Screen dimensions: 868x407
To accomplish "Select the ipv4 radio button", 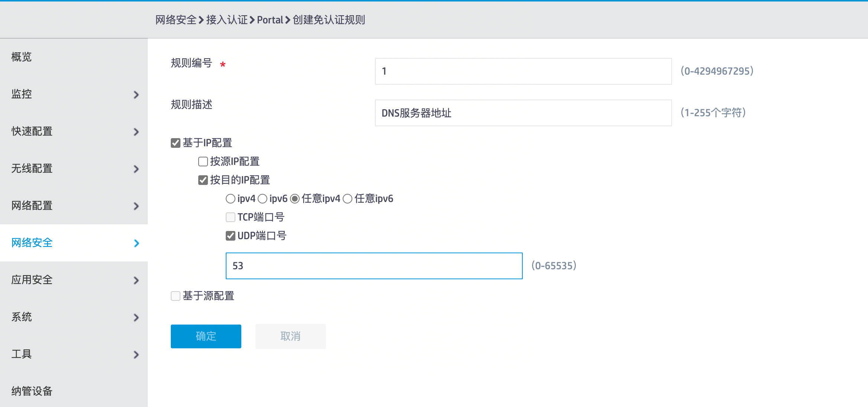I will click(231, 199).
